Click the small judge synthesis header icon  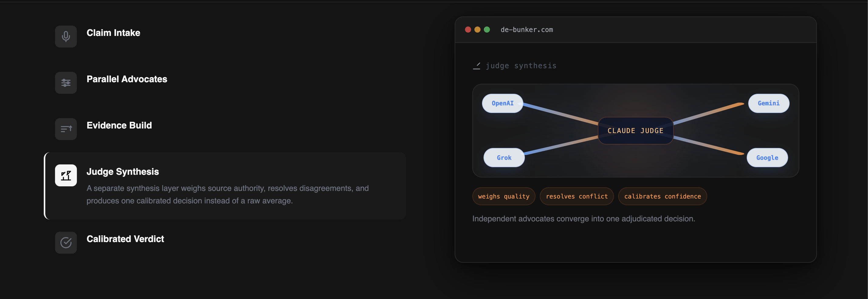click(x=477, y=66)
